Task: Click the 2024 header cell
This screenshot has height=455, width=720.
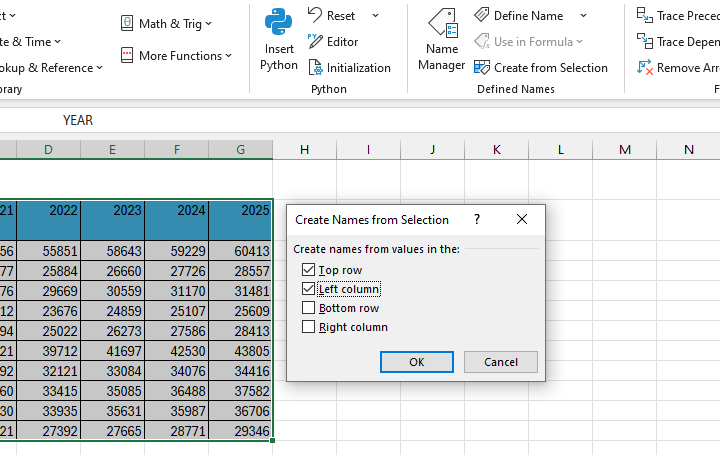Action: 176,220
